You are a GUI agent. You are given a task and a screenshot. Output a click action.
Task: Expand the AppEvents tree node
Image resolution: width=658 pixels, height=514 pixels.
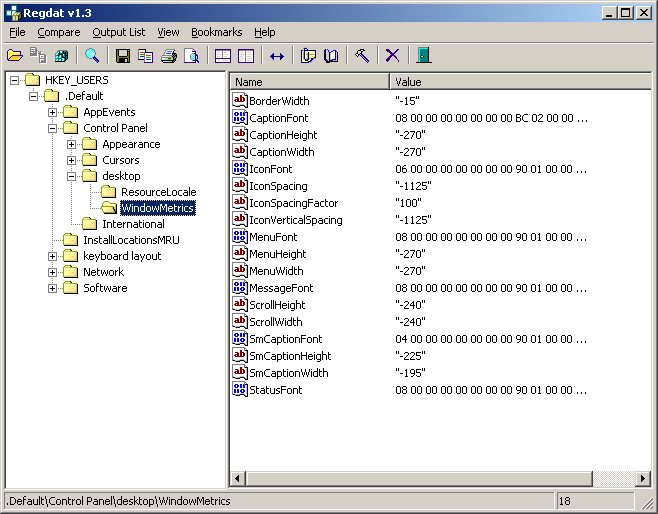coord(52,112)
